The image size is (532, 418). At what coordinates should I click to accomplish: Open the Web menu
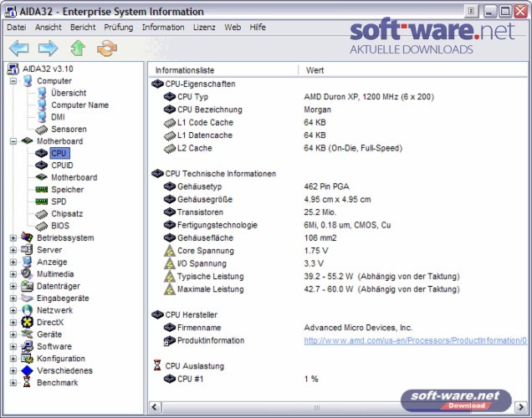click(x=233, y=27)
